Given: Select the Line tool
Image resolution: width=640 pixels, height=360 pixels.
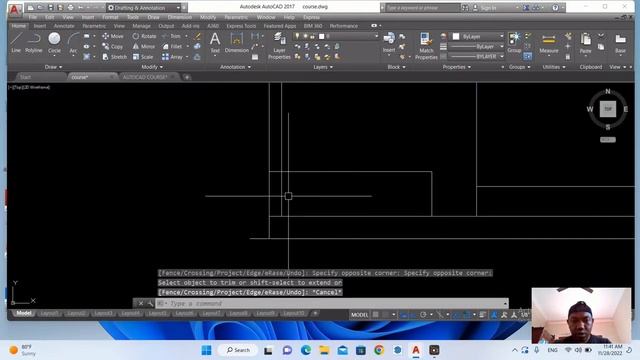Looking at the screenshot, I should pyautogui.click(x=16, y=43).
